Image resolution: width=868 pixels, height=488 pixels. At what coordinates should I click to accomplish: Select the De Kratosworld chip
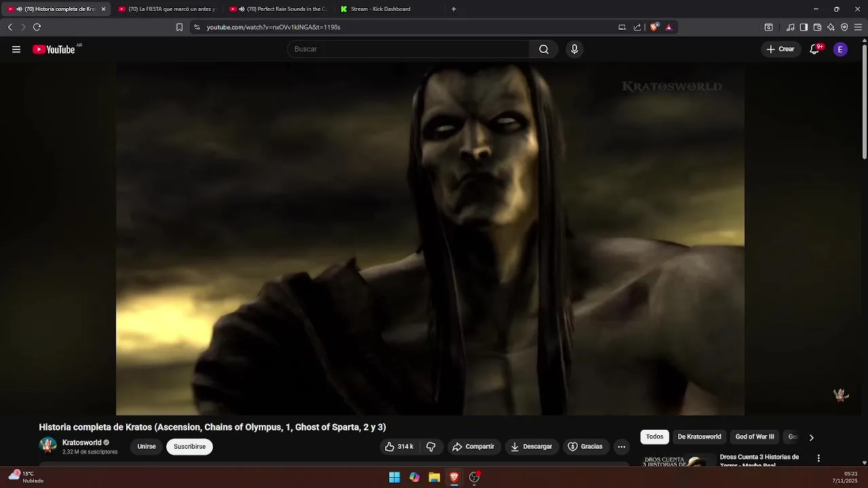pos(699,437)
